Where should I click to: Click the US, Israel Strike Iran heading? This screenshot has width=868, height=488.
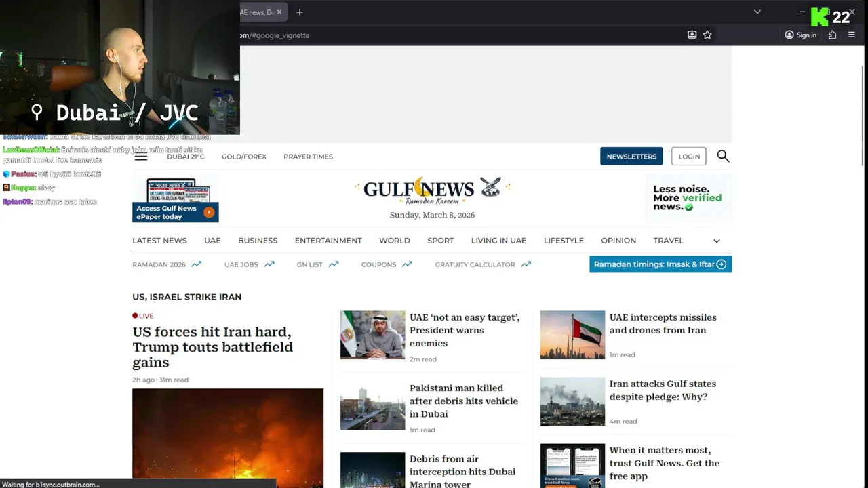[186, 297]
